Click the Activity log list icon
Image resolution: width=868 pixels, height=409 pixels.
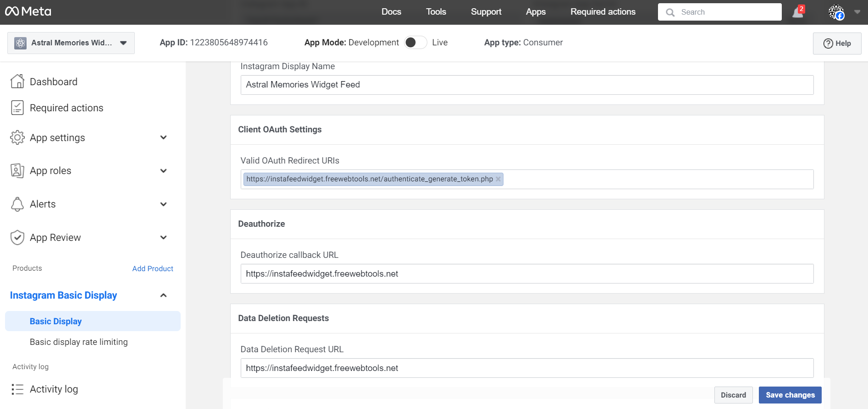[17, 389]
